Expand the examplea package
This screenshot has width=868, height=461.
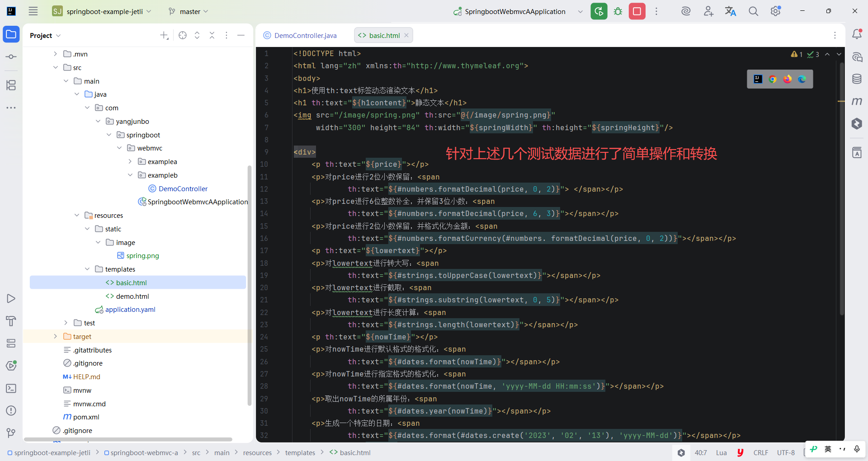pos(130,161)
